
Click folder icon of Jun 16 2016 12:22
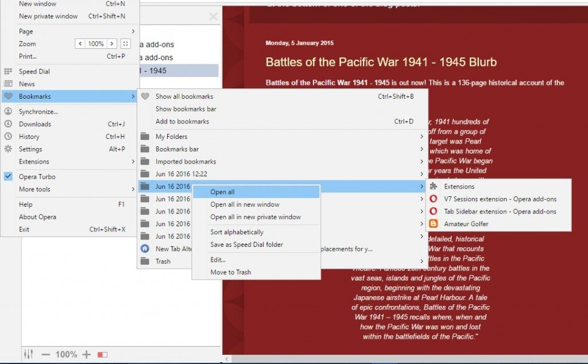pos(145,174)
